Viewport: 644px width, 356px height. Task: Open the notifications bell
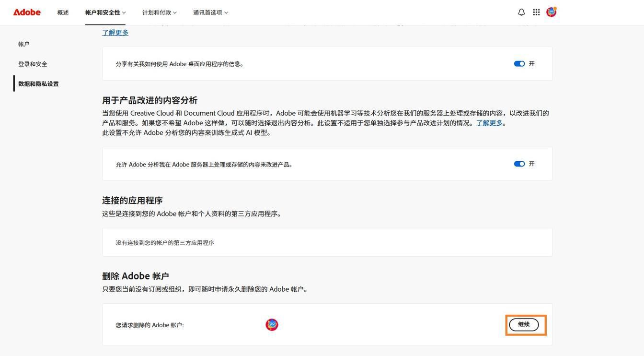(x=521, y=12)
